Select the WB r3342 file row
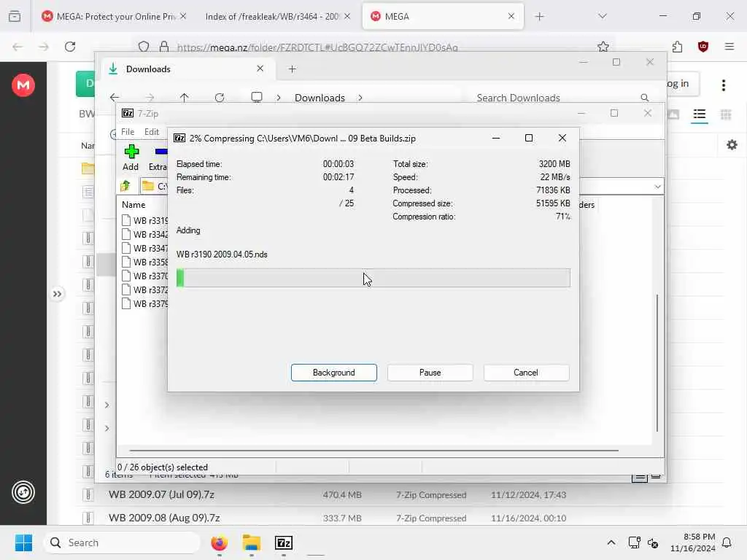The height and width of the screenshot is (560, 747). coord(145,234)
